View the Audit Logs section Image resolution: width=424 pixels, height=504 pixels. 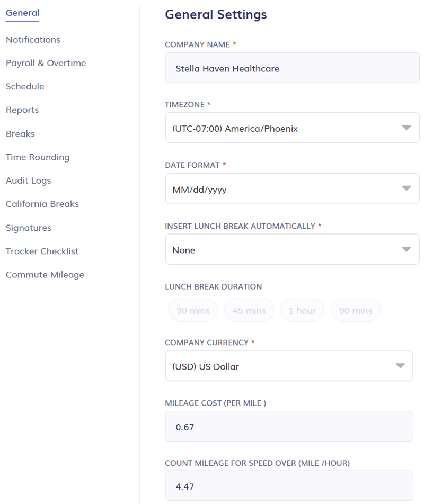[28, 181]
